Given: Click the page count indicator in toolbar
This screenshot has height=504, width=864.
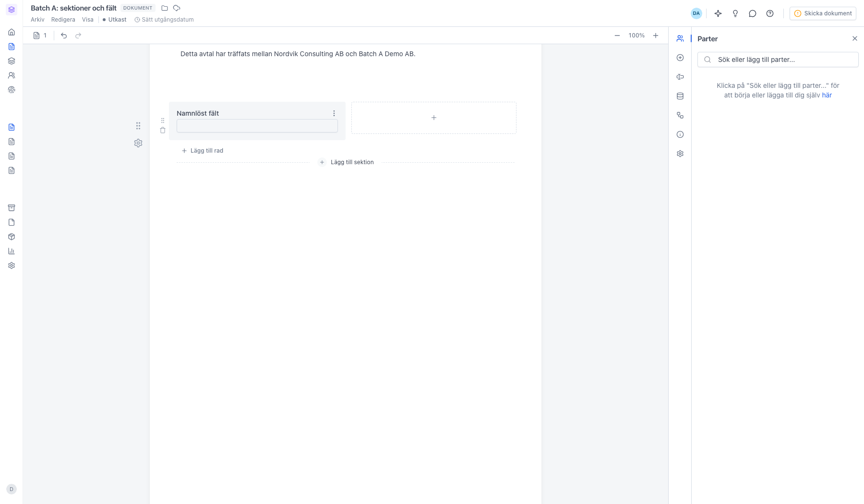Looking at the screenshot, I should click(40, 36).
